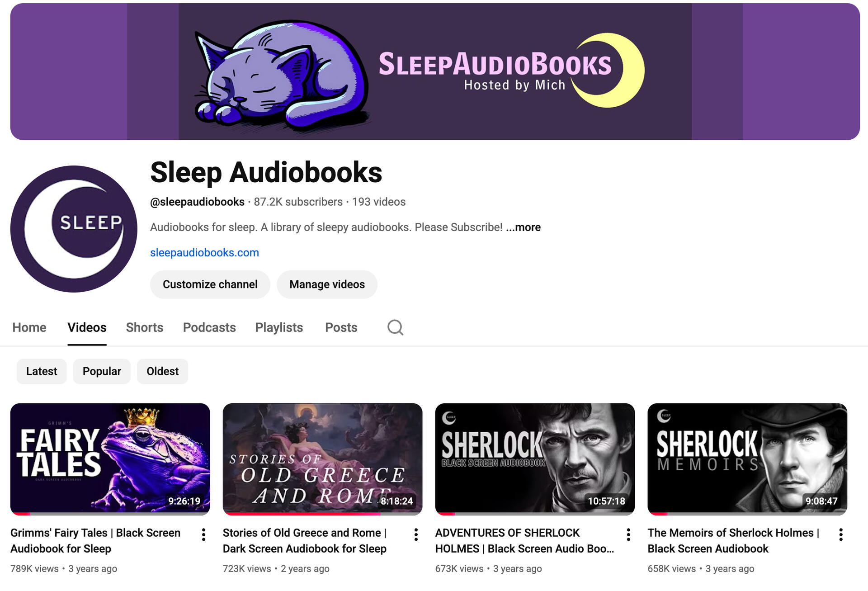The height and width of the screenshot is (591, 868).
Task: Open three-dot menu for Adventures of Sherlock Holmes
Action: point(628,534)
